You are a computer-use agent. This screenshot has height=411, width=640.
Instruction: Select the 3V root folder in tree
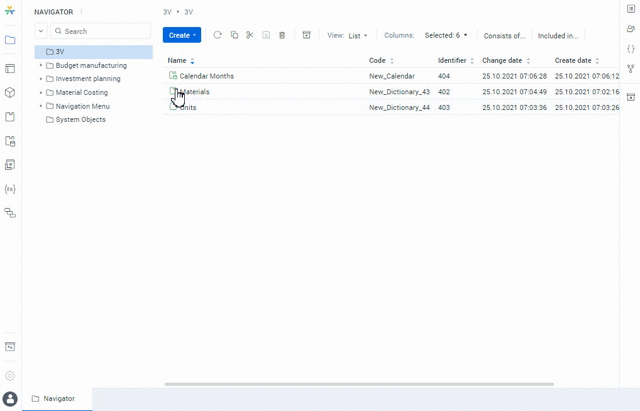(93, 52)
